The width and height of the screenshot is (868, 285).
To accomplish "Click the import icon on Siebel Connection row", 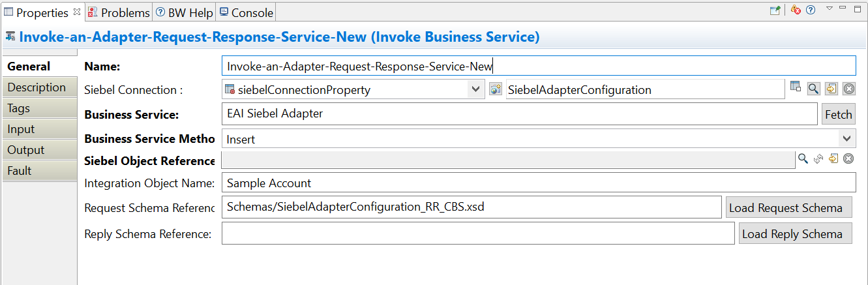I will pyautogui.click(x=831, y=89).
